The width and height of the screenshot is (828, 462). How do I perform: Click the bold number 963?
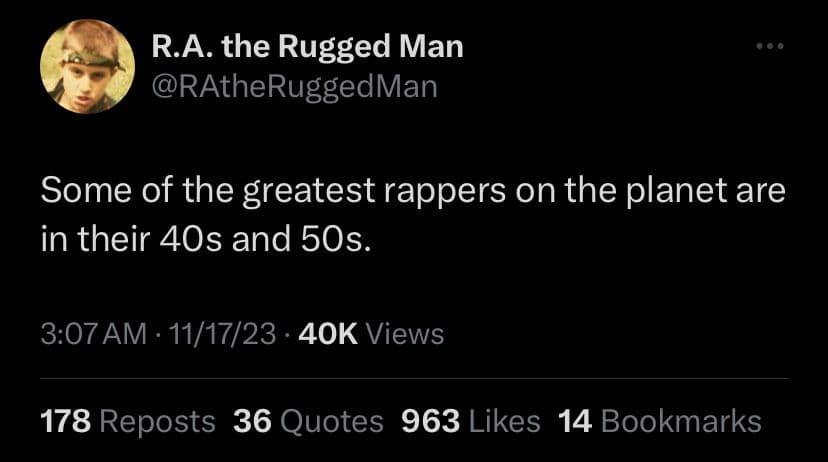tap(430, 421)
